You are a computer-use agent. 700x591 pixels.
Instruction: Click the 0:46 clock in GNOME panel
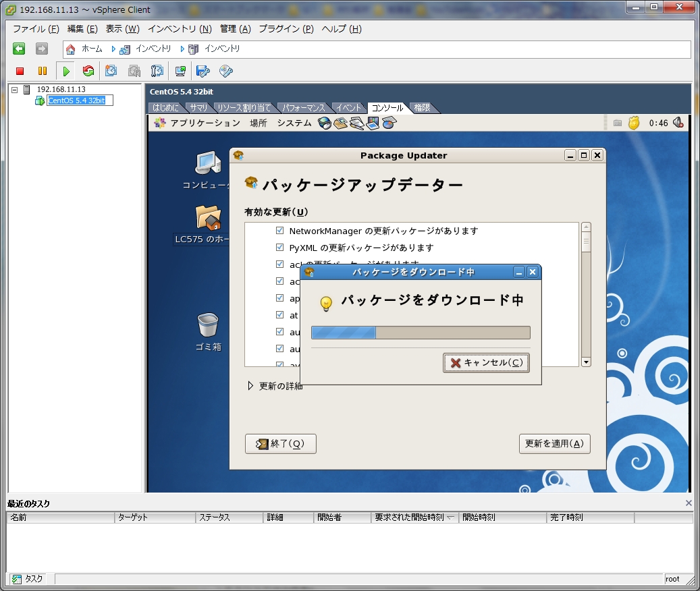click(x=658, y=123)
